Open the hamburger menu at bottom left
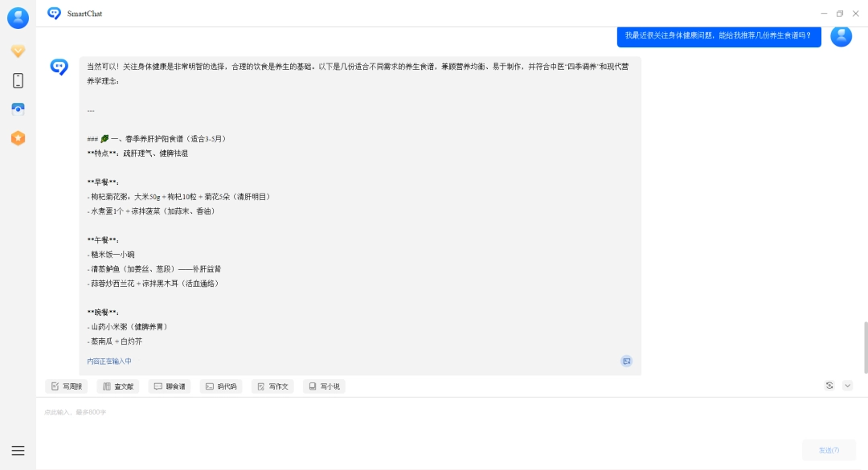Screen dimensions: 868x470 [18, 449]
